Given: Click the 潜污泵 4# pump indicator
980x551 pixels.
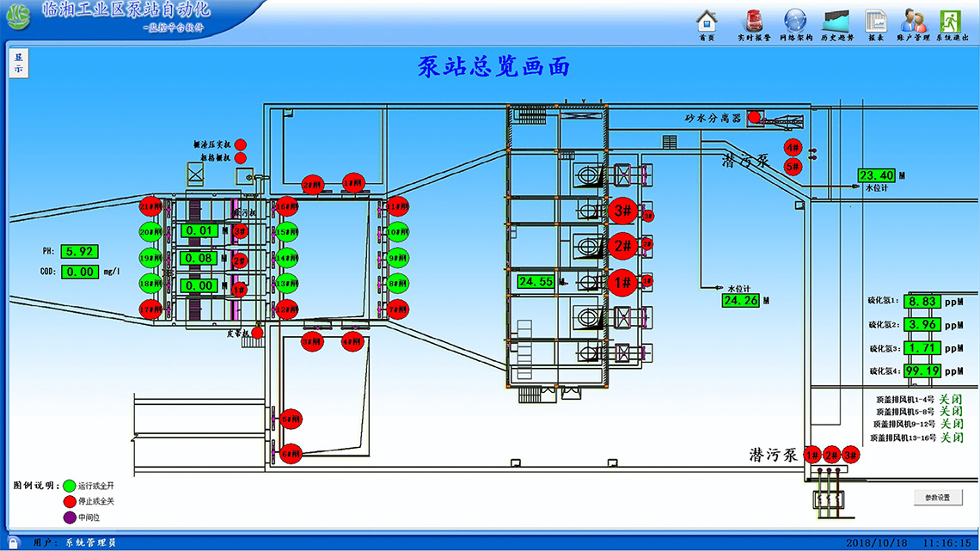Looking at the screenshot, I should pyautogui.click(x=792, y=148).
